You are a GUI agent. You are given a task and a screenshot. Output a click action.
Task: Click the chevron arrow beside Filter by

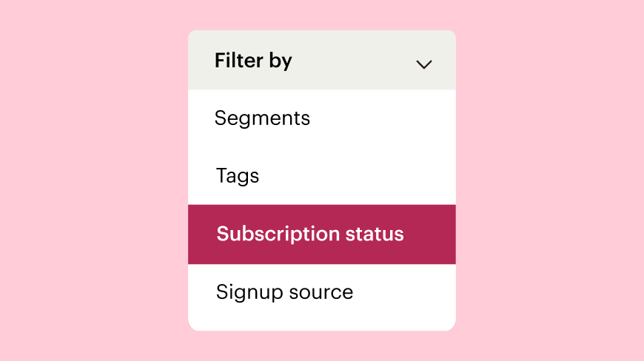click(424, 64)
